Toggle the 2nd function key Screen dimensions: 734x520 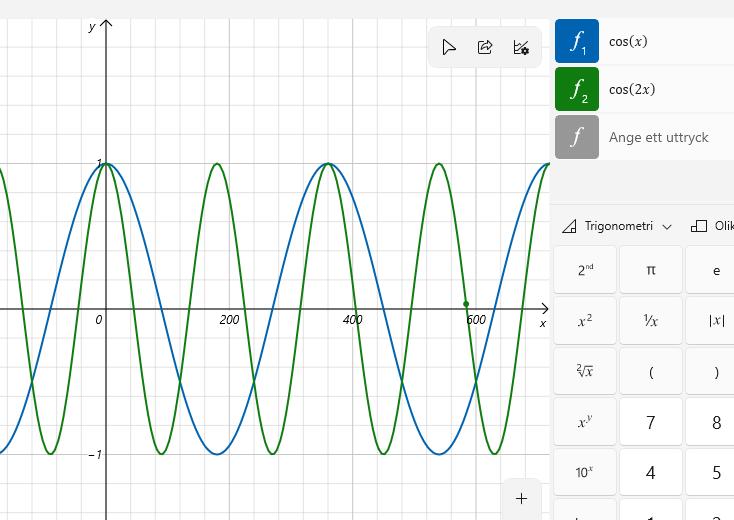585,270
